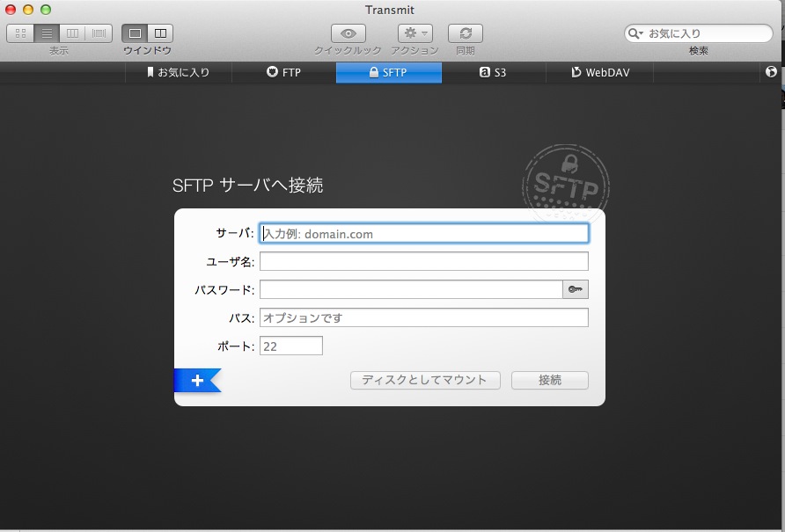Open the Action gear dropdown
The height and width of the screenshot is (532, 785).
point(415,33)
